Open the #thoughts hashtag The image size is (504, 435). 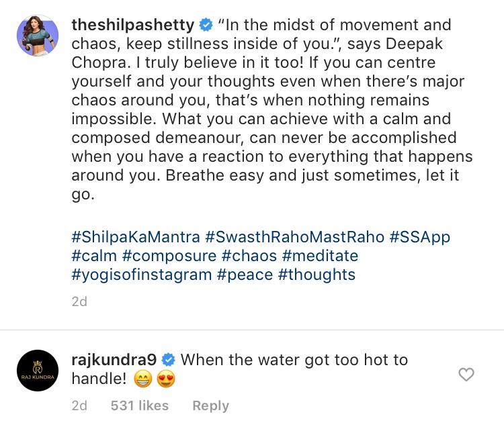[x=319, y=275]
